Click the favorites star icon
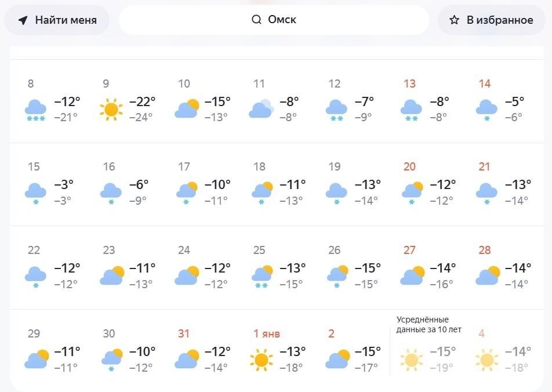Screen dimensions: 552x392 point(455,20)
